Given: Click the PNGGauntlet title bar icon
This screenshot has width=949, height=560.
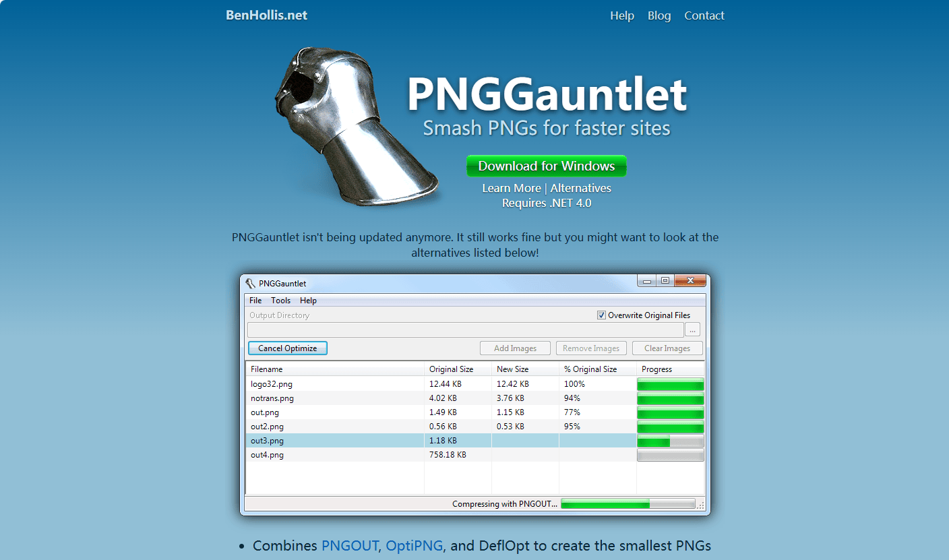Looking at the screenshot, I should (251, 283).
